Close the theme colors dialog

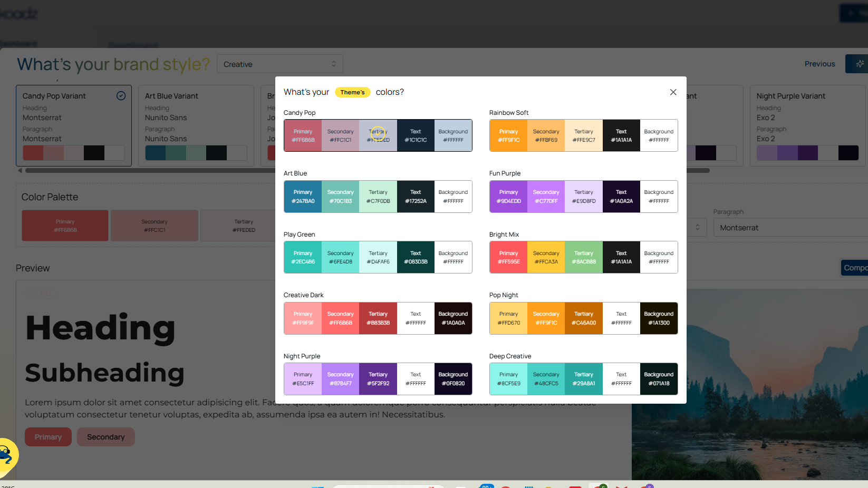673,92
